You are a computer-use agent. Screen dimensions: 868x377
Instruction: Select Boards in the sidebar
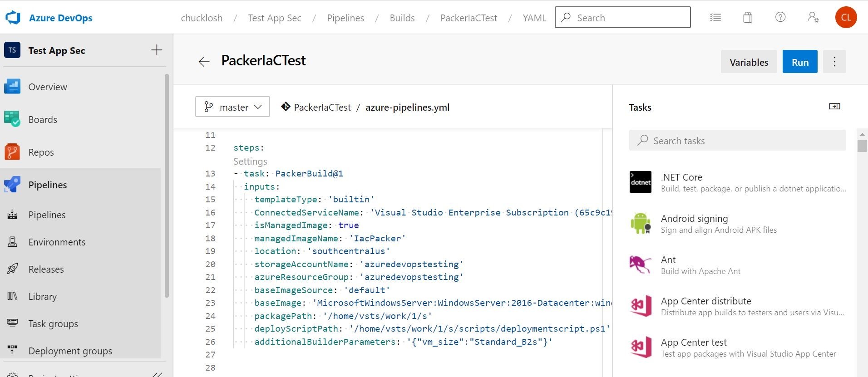(x=43, y=120)
